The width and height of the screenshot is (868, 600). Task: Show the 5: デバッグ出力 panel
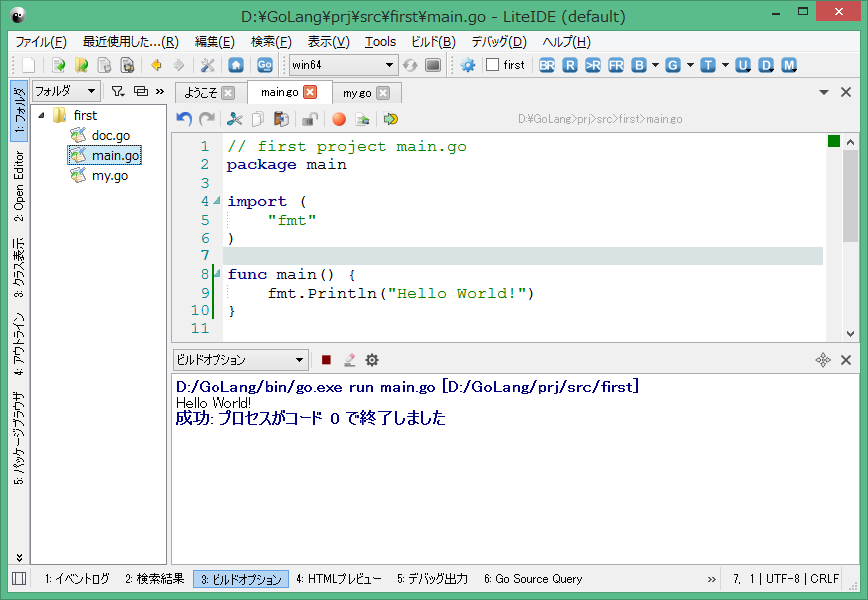(x=432, y=579)
